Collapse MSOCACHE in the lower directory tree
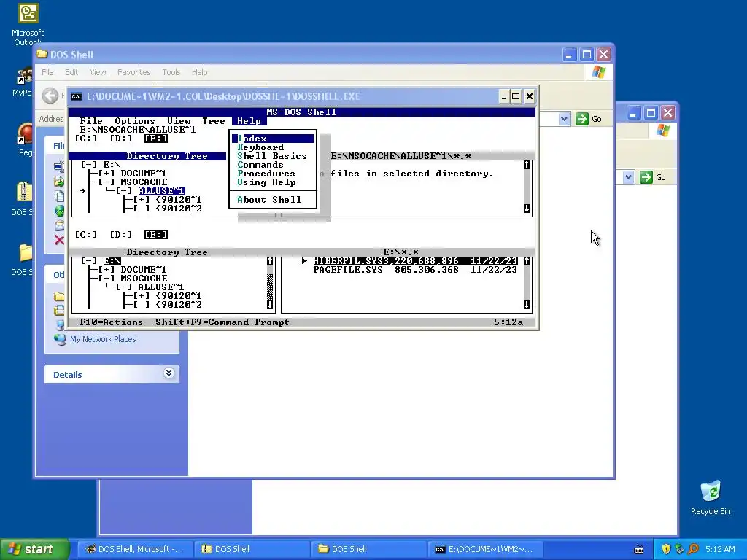The height and width of the screenshot is (560, 747). [x=107, y=278]
